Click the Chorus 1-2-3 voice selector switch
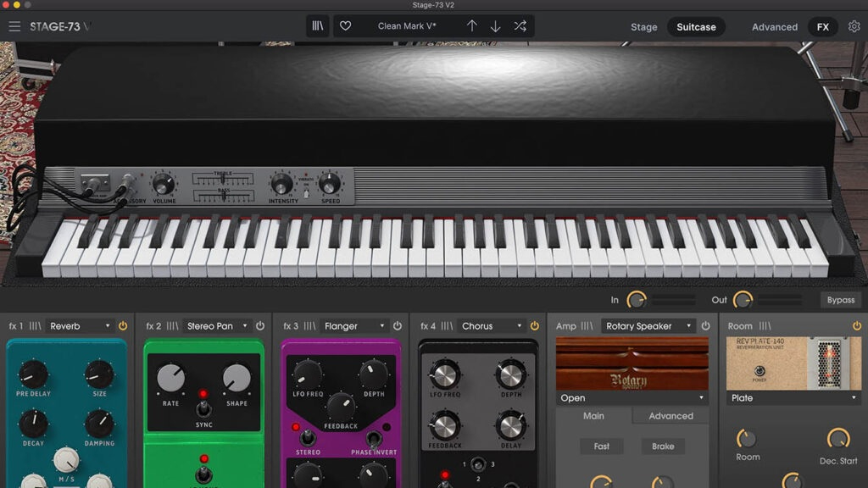This screenshot has width=868, height=488. (478, 464)
